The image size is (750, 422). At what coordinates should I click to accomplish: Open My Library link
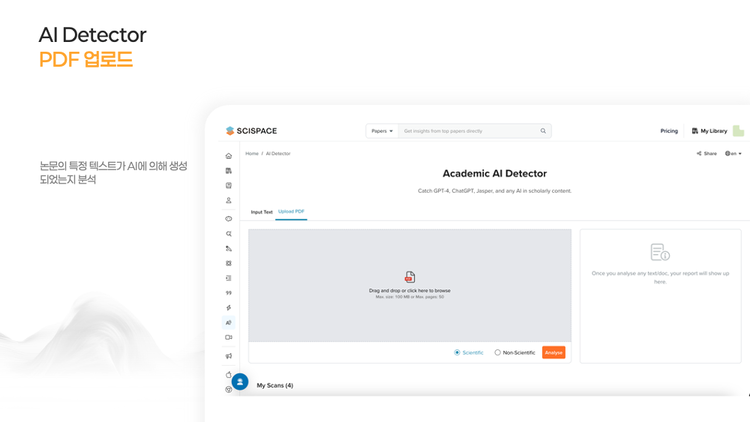(x=709, y=131)
